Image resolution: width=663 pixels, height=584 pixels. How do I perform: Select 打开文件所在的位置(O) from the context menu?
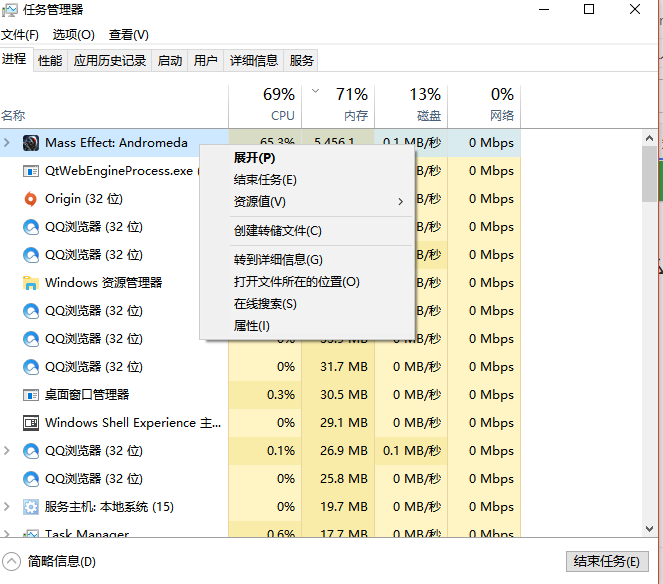pyautogui.click(x=296, y=282)
